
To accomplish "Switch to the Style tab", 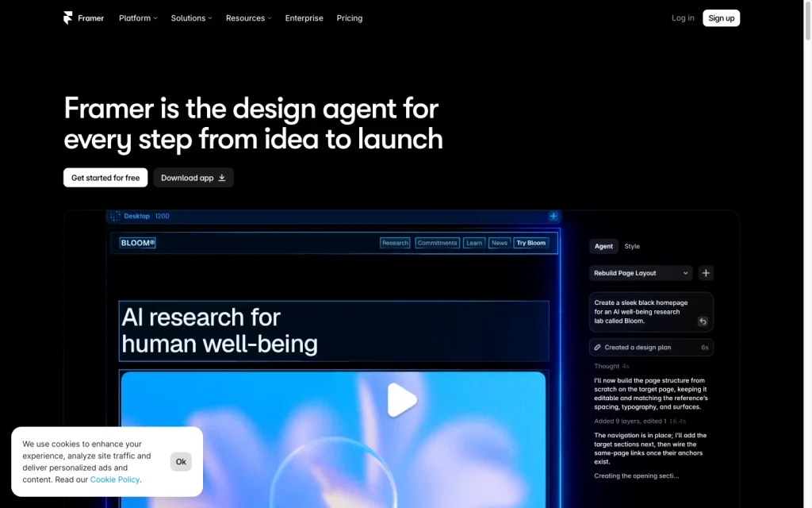I will click(x=632, y=246).
